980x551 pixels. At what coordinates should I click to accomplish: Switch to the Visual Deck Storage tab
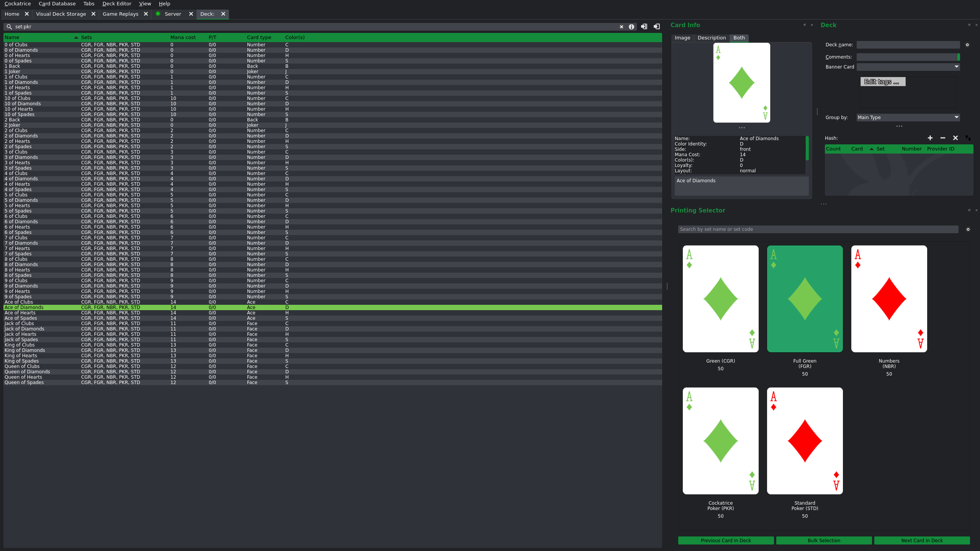61,14
